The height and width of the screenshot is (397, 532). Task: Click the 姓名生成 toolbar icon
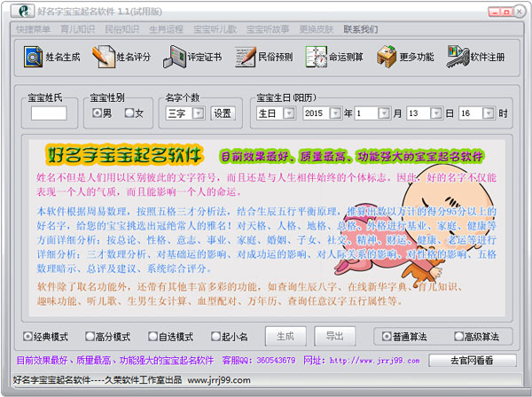[x=51, y=57]
